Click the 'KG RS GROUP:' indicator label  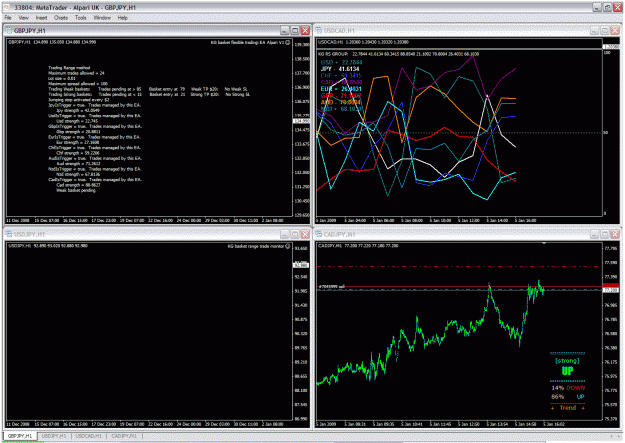click(x=333, y=54)
